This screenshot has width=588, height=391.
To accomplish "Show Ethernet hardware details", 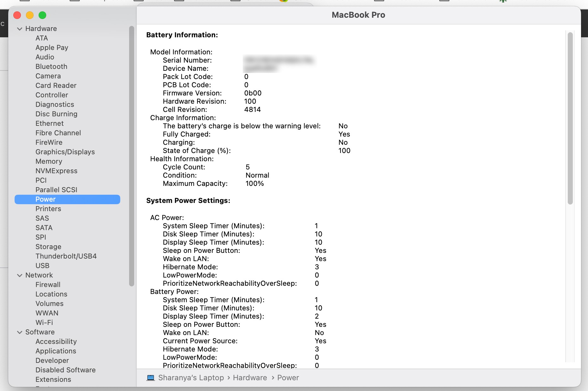I will point(49,124).
